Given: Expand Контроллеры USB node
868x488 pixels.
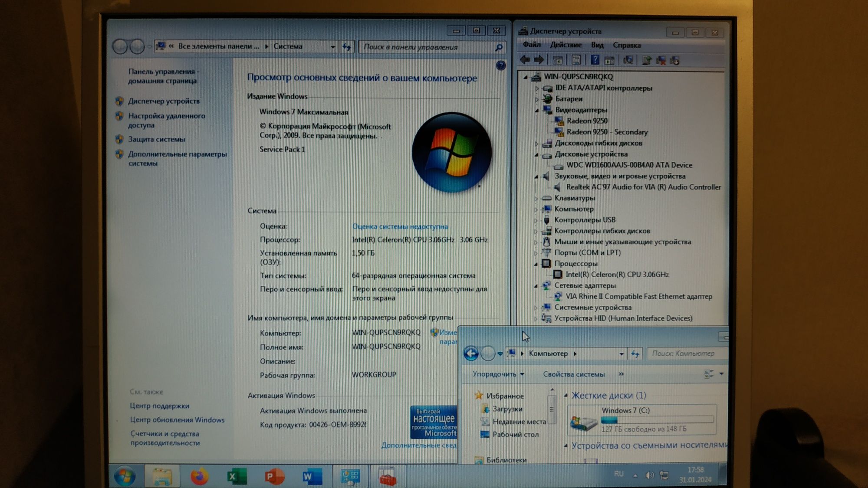Looking at the screenshot, I should point(536,220).
